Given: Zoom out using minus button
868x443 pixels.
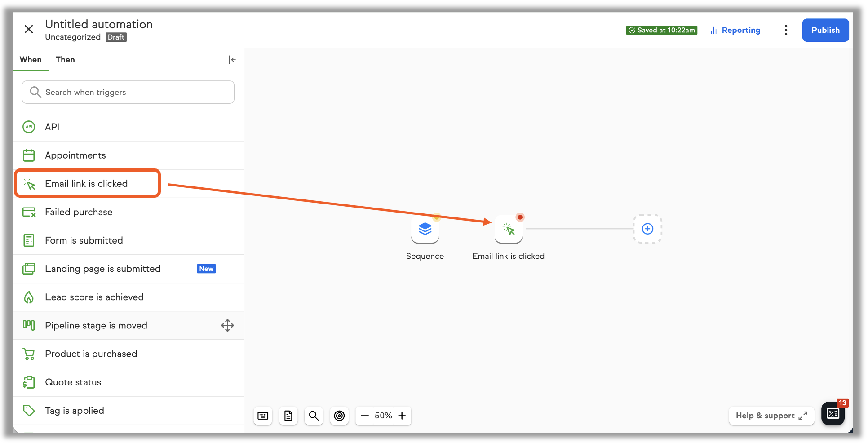Looking at the screenshot, I should pyautogui.click(x=365, y=416).
